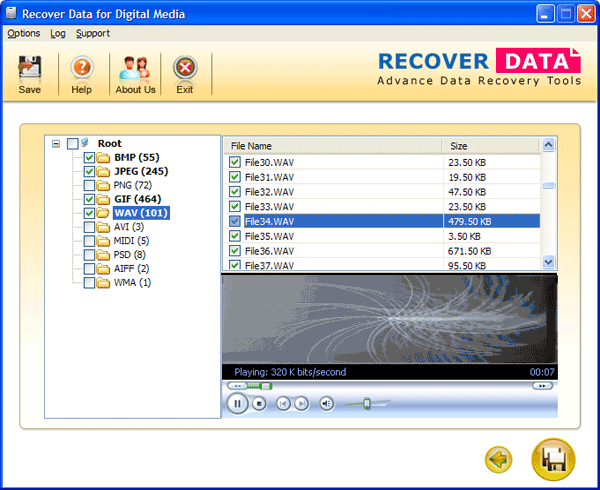Click the large round save button
This screenshot has height=490, width=600.
553,460
